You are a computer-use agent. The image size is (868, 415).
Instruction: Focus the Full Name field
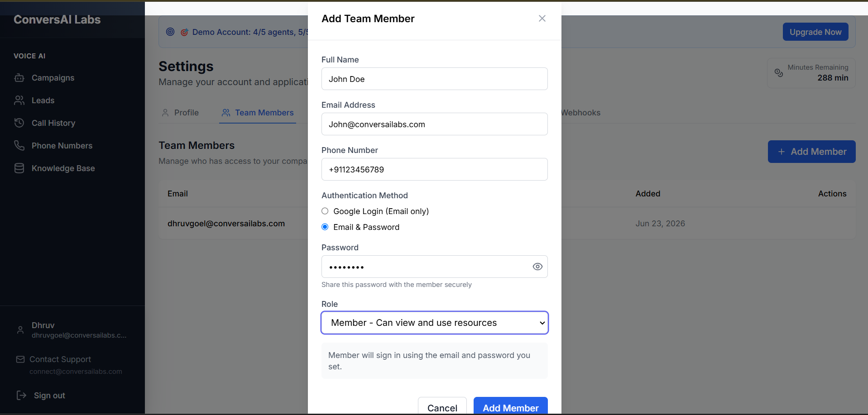coord(435,79)
